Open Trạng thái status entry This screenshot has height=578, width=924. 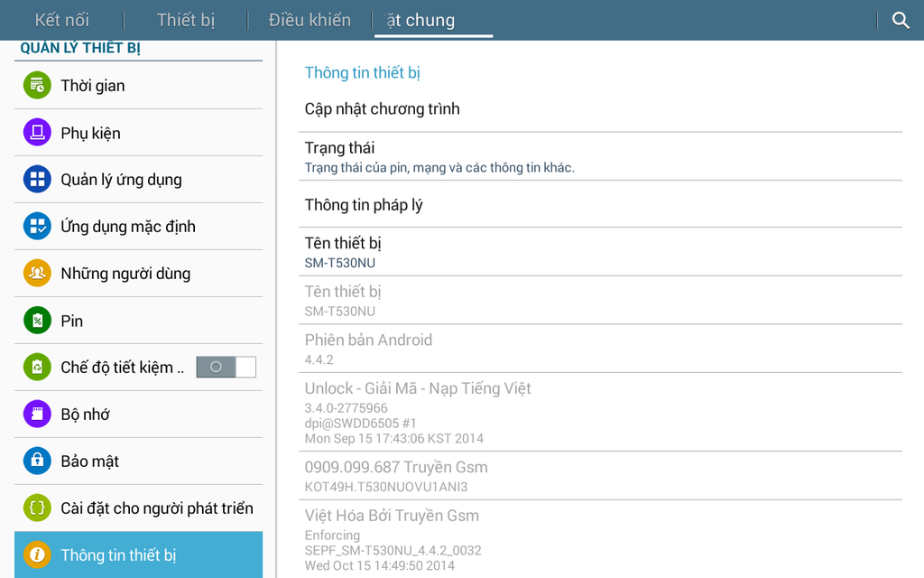pos(600,156)
